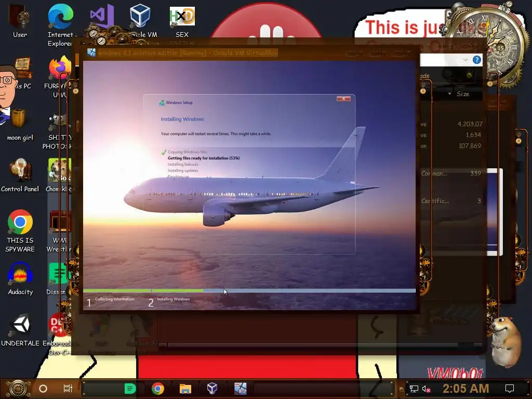The width and height of the screenshot is (532, 399).
Task: Open the User desktop icon
Action: 20,20
